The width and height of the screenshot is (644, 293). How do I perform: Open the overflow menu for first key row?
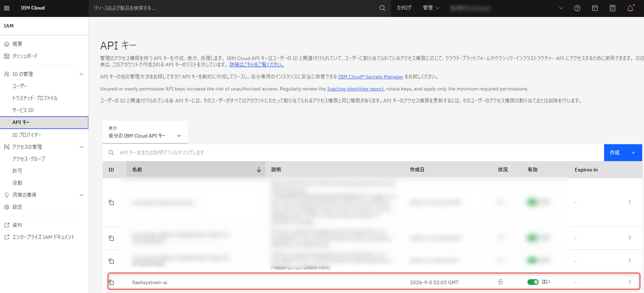(630, 202)
